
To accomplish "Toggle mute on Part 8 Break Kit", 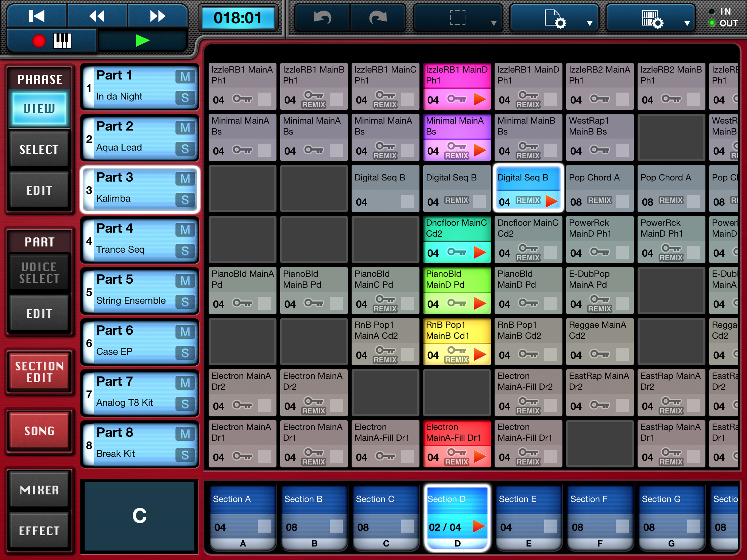I will (x=185, y=434).
